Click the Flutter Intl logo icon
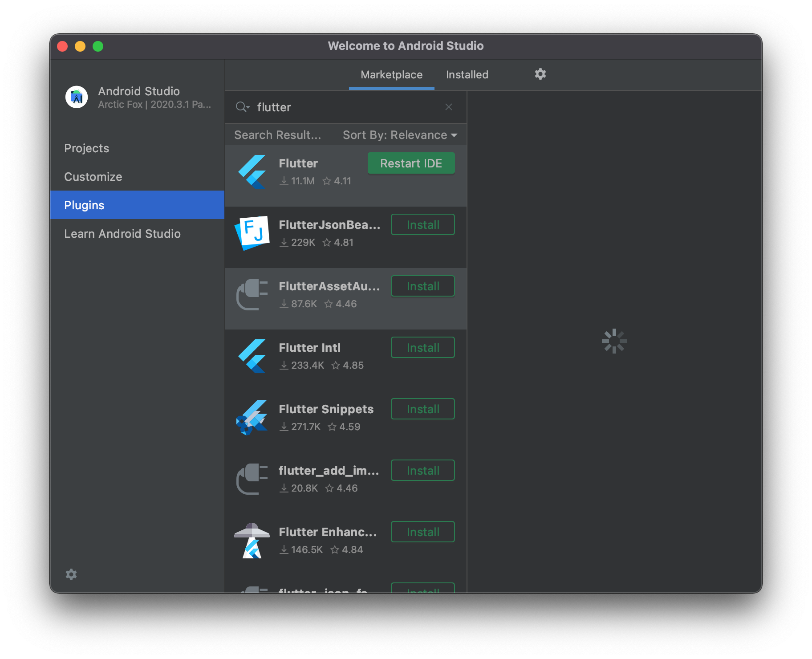The height and width of the screenshot is (659, 812). [252, 356]
